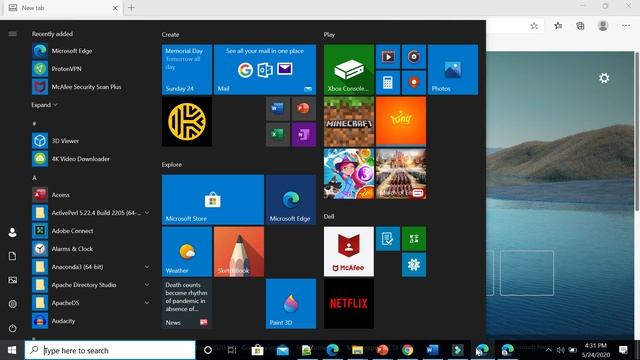640x360 pixels.
Task: Open the News tile about death counts
Action: point(187,303)
